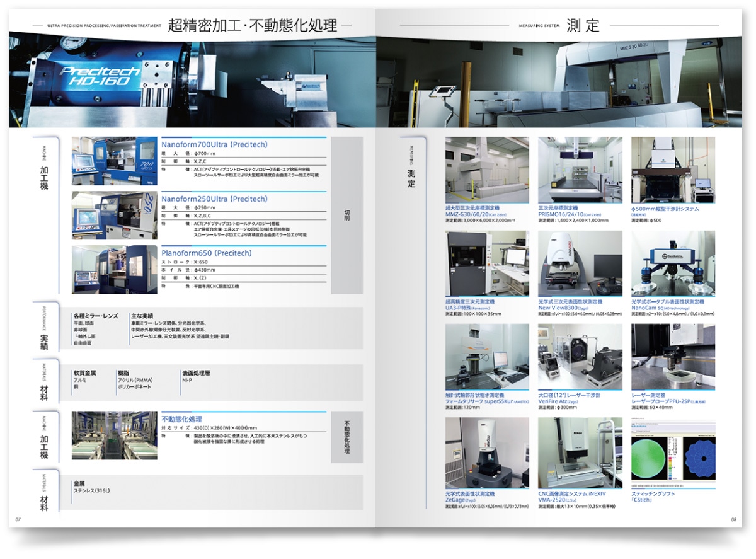Click the φ500mm interferometer system photo
The image size is (756, 559).
(x=673, y=170)
